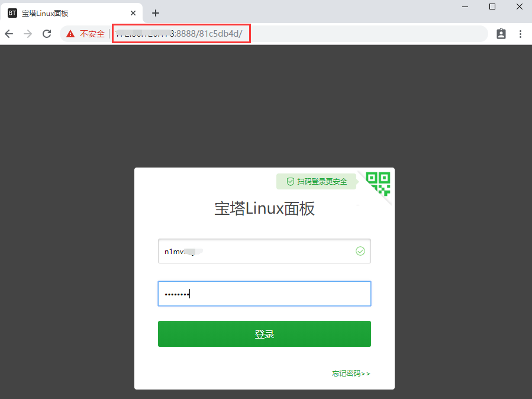Click the green check icon in username field

(360, 251)
